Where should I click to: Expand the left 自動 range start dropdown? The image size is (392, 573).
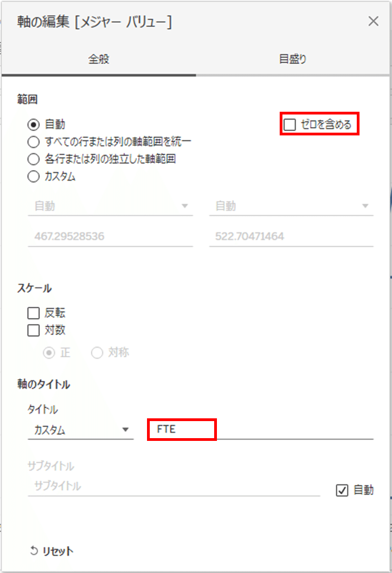111,206
